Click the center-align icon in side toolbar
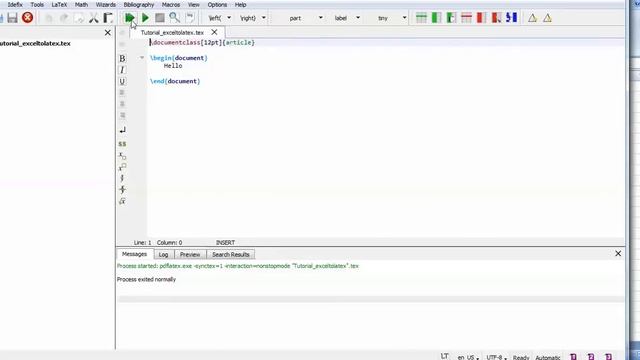Viewport: 640px width, 360px height. click(122, 104)
